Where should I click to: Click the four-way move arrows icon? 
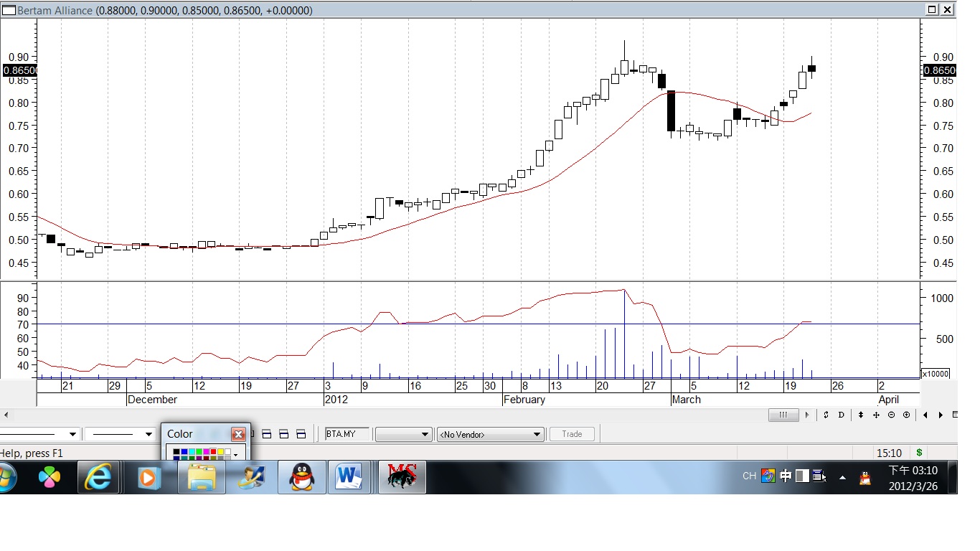coord(876,415)
